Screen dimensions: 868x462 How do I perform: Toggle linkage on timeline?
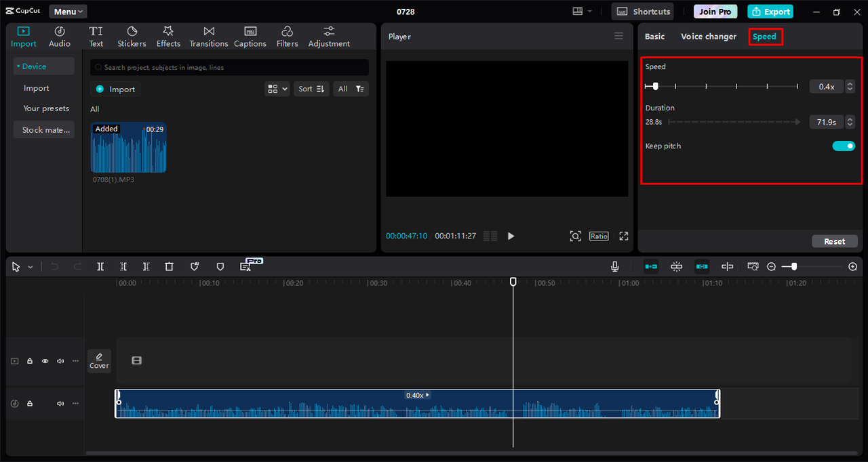(702, 267)
